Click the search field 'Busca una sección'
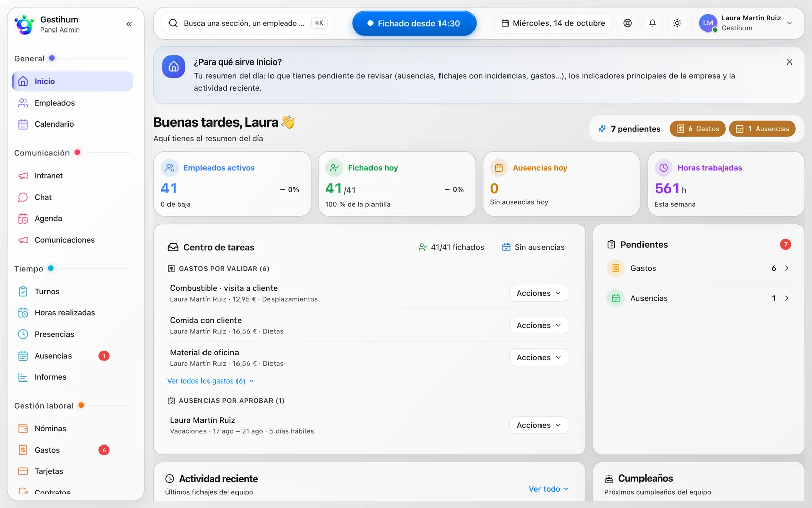This screenshot has height=508, width=812. point(248,23)
